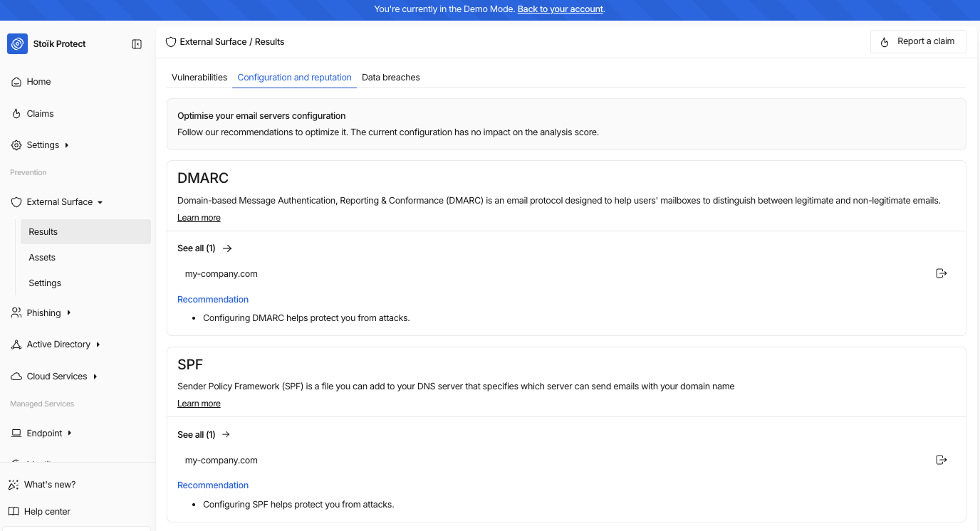Open the SPF my-company.com export icon
This screenshot has height=531, width=980.
941,460
